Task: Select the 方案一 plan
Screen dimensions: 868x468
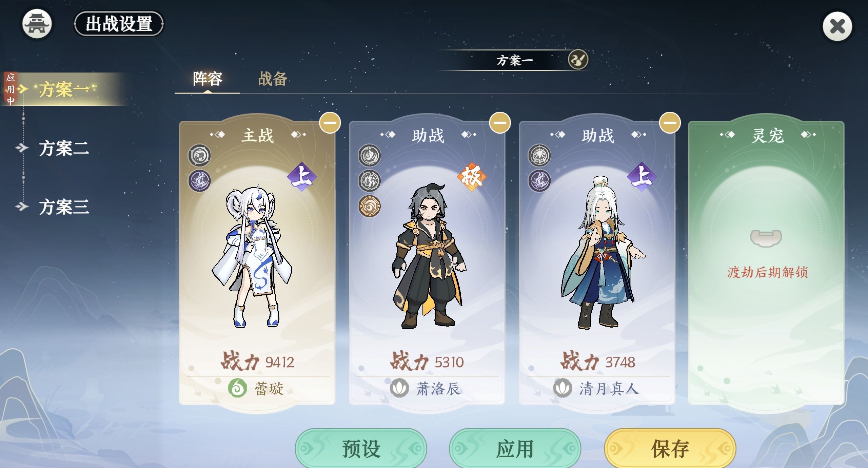Action: pyautogui.click(x=64, y=89)
